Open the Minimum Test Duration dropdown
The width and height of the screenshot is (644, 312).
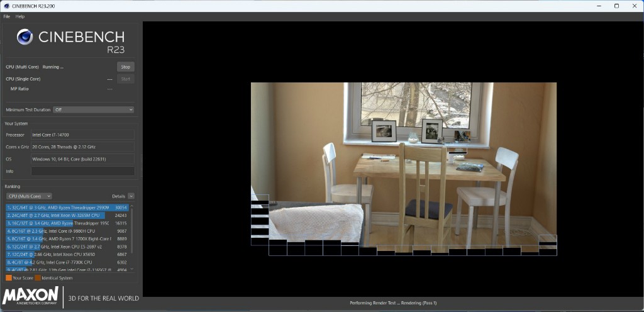93,109
